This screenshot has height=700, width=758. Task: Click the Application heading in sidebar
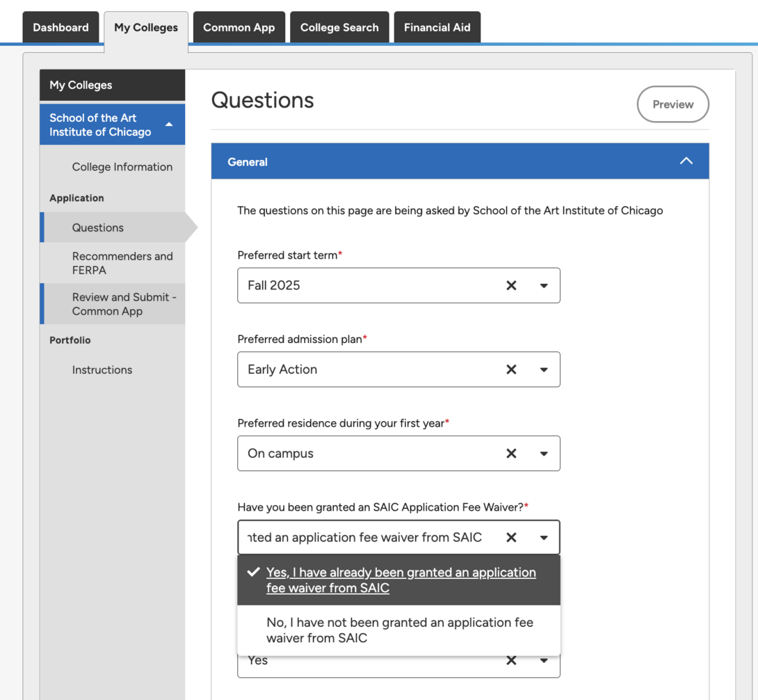click(77, 198)
